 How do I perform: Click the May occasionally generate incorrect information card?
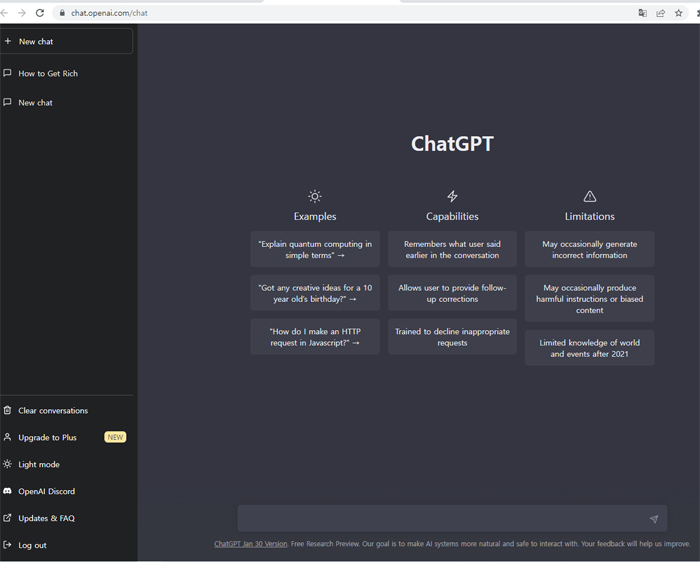tap(590, 249)
